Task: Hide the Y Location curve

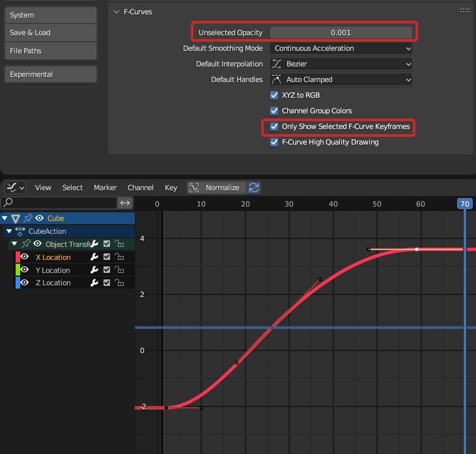Action: 25,270
